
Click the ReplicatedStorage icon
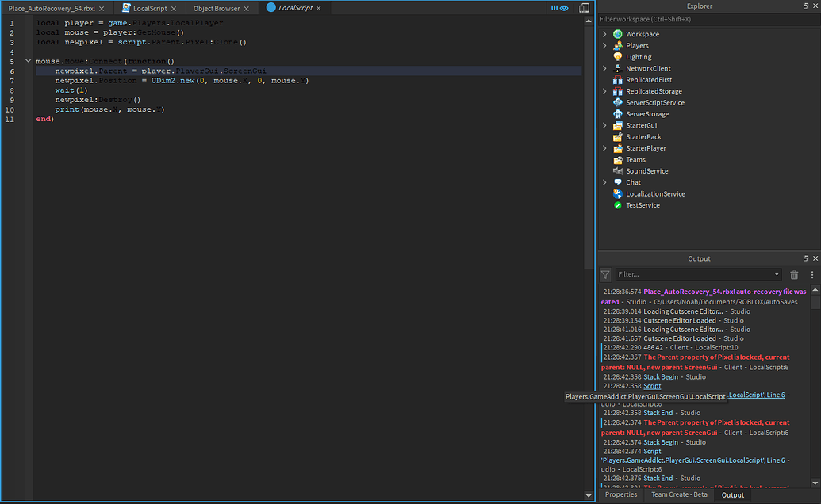pyautogui.click(x=618, y=91)
